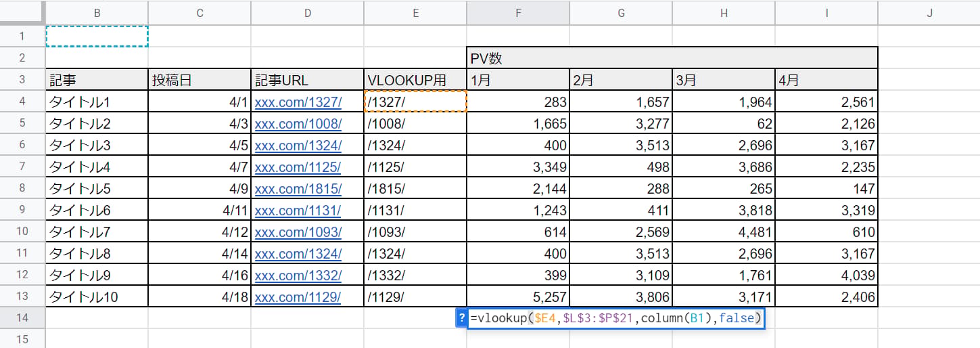Screen dimensions: 980x348
Task: Click the 2月 header cell
Action: 621,79
